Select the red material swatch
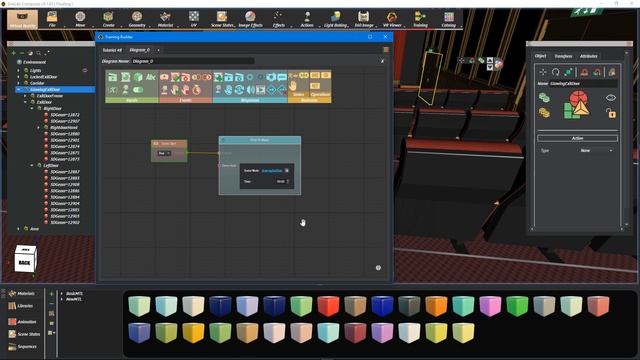640x360 pixels. point(328,306)
